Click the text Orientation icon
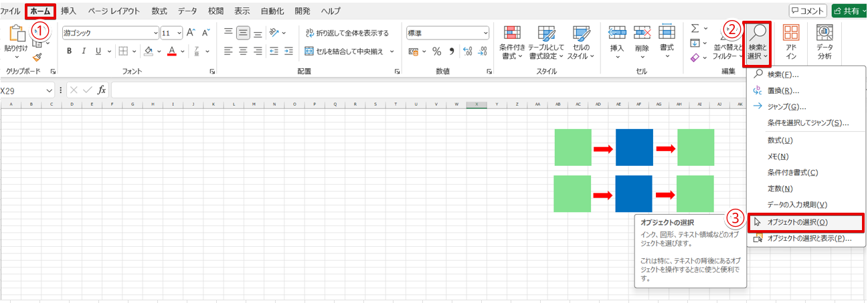This screenshot has width=868, height=303. click(x=274, y=32)
